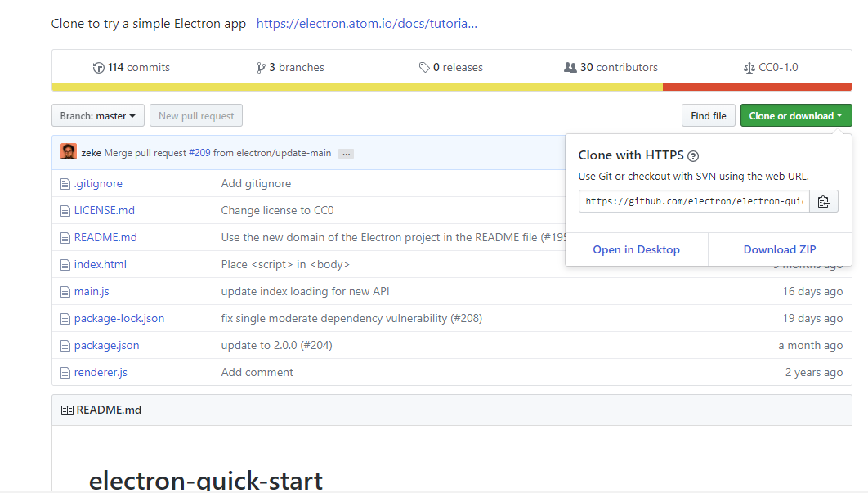The height and width of the screenshot is (493, 868).
Task: Click the red HTML language bar segment
Action: (x=758, y=87)
